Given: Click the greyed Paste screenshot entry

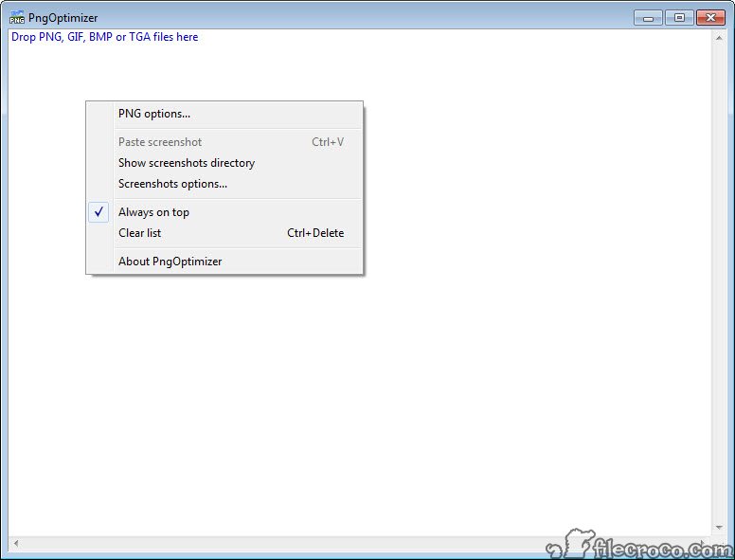Looking at the screenshot, I should click(224, 141).
